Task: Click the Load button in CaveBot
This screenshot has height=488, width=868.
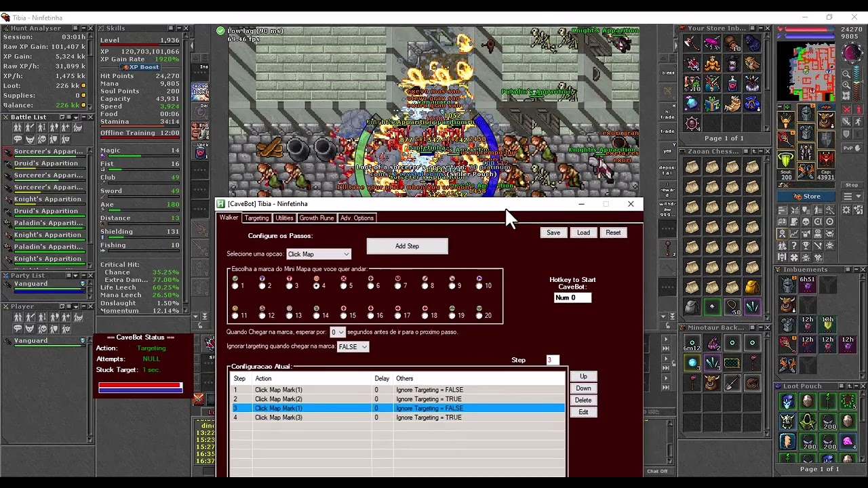Action: (x=583, y=232)
